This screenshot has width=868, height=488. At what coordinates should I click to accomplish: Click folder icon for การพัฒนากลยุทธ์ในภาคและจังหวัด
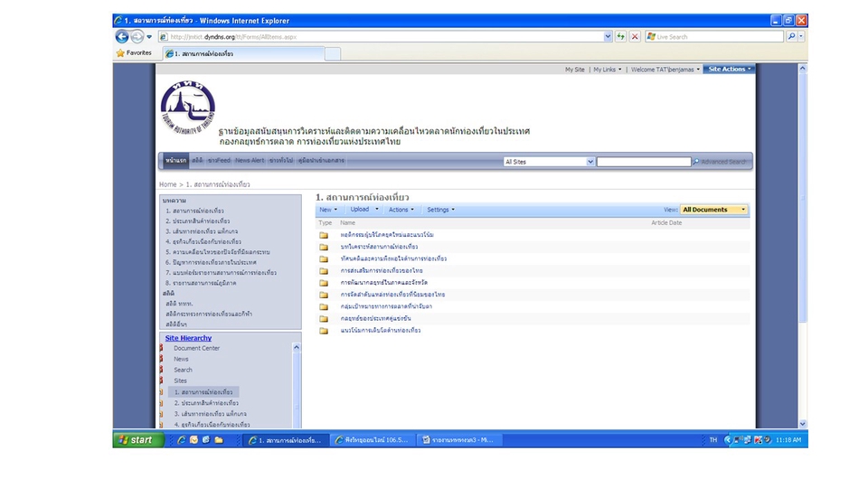coord(324,283)
